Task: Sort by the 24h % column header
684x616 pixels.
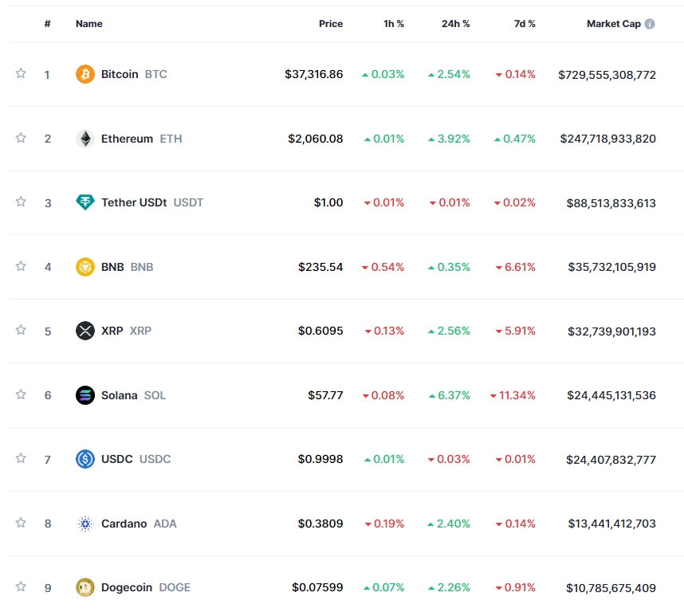Action: tap(455, 24)
